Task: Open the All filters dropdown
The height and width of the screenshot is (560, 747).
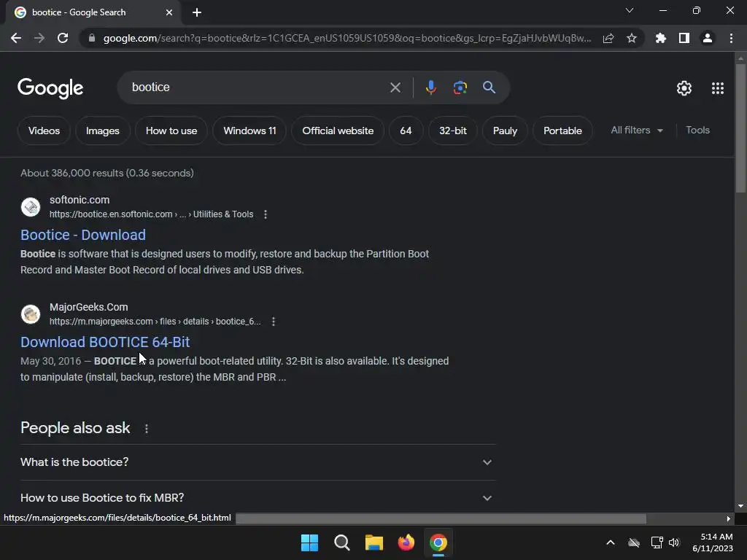Action: click(637, 130)
